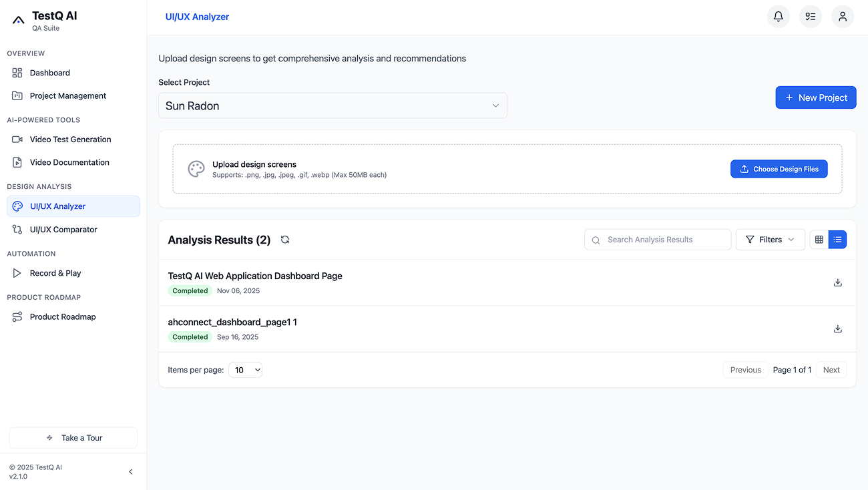
Task: Download the TestQ AI Dashboard Page analysis
Action: click(837, 282)
